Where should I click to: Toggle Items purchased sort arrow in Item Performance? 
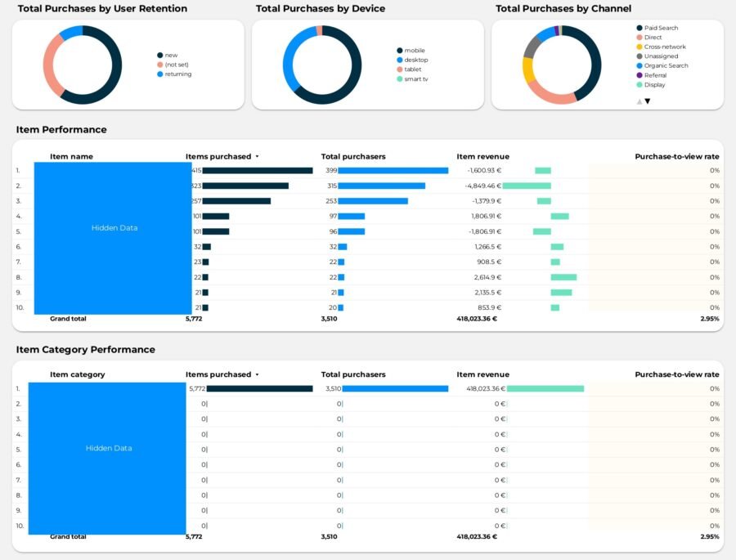(x=257, y=157)
